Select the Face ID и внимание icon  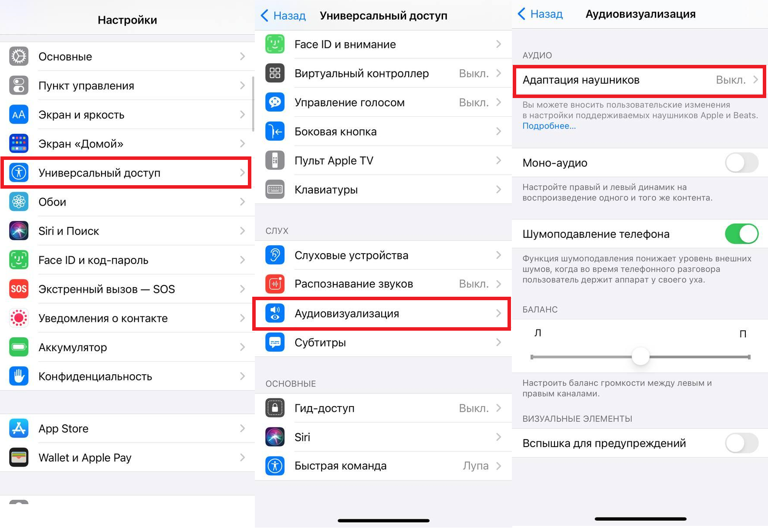[275, 44]
